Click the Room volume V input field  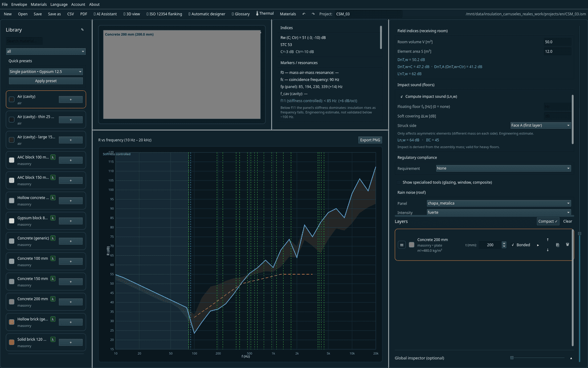(558, 42)
